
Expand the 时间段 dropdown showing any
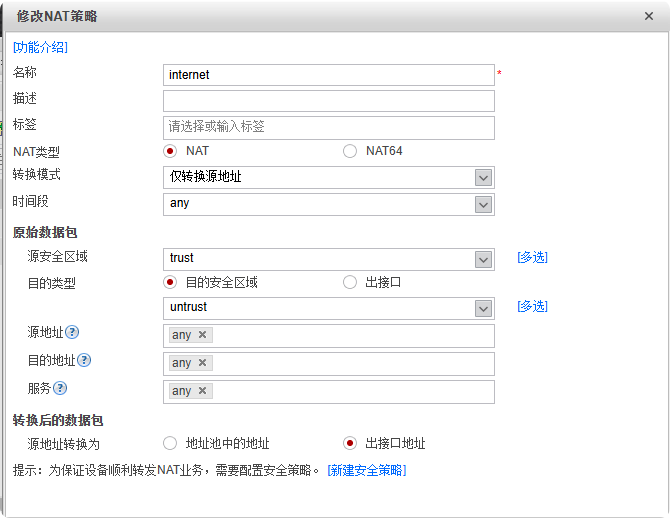483,204
